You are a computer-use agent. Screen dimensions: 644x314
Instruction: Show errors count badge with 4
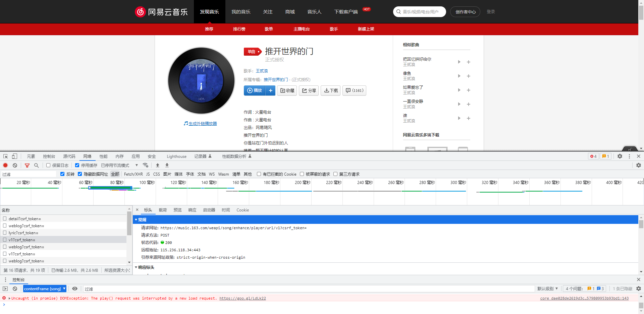[593, 156]
